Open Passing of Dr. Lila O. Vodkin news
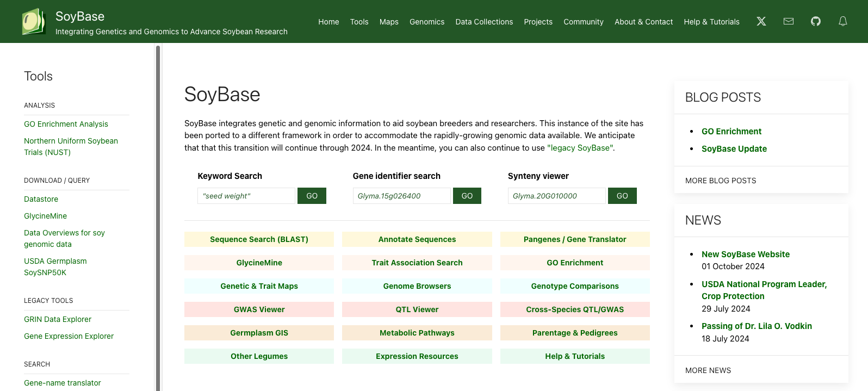Viewport: 868px width, 391px height. pos(757,326)
